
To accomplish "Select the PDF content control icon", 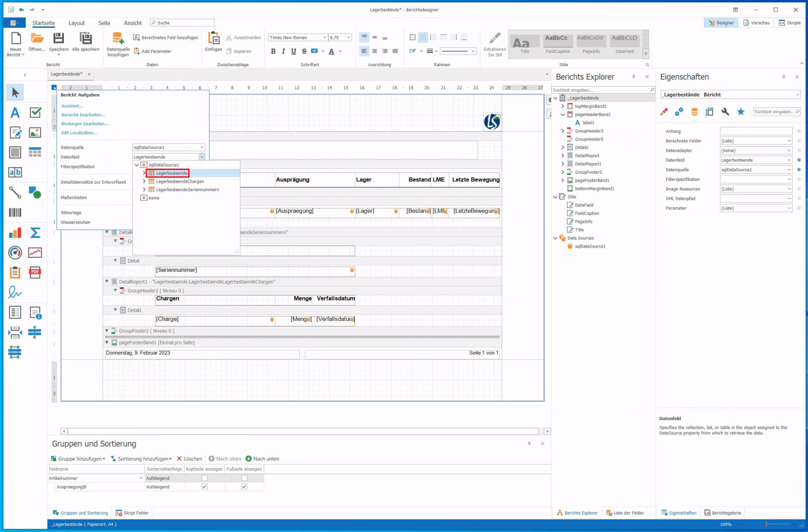I will 35,272.
